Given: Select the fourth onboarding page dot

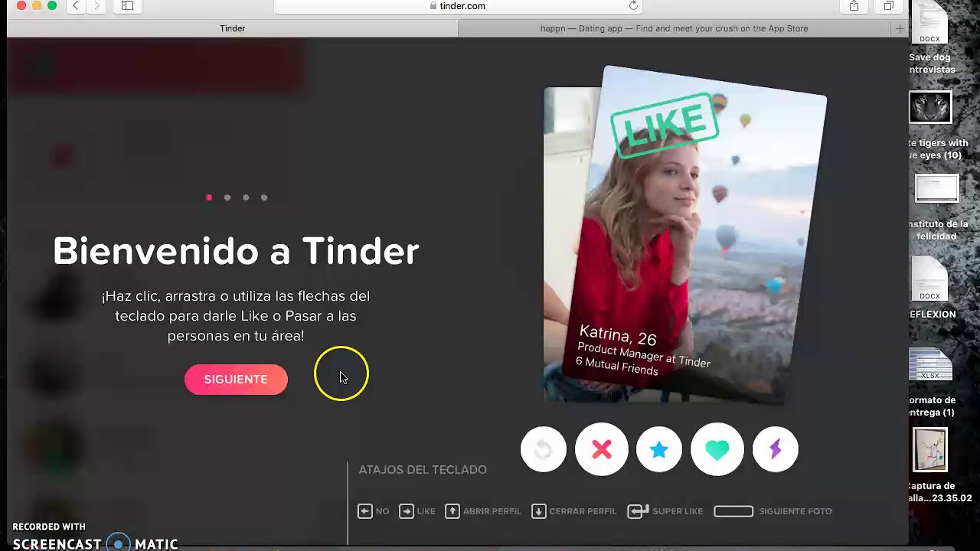Looking at the screenshot, I should tap(264, 197).
